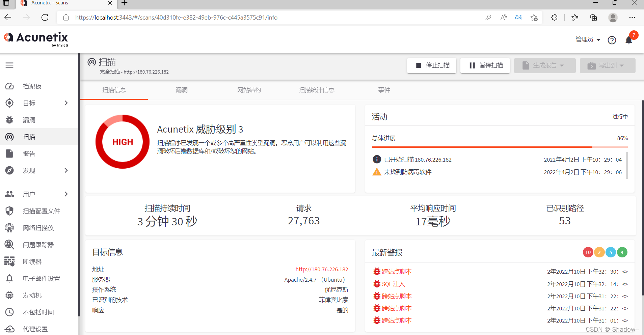Select the Acunetix - Scans browser tab
Viewport: 644px width, 335px height.
coord(66,3)
